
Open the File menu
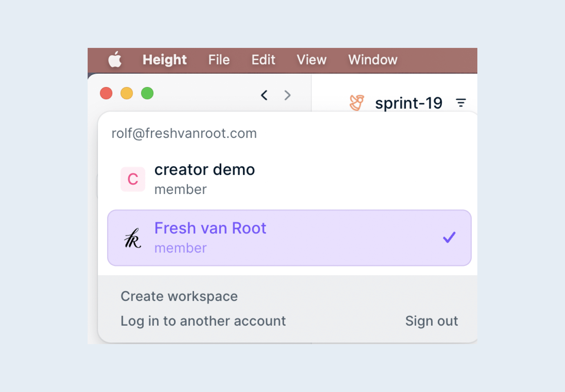coord(219,60)
